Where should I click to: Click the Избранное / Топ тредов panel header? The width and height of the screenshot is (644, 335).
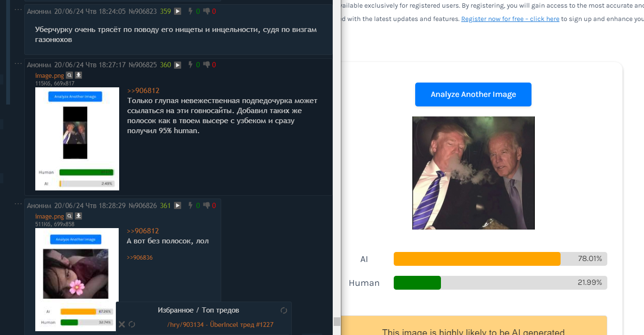click(x=198, y=310)
